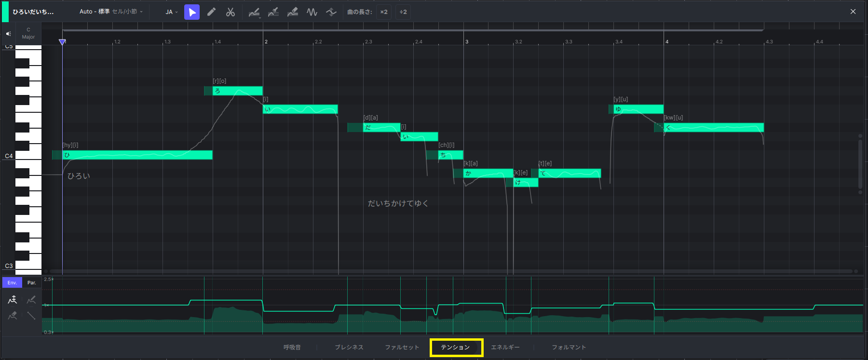The image size is (868, 360).
Task: Switch to the テンション parameter tab
Action: click(x=455, y=347)
